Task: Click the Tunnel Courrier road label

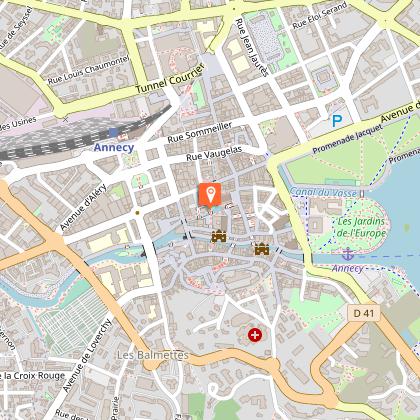Action: pos(170,79)
